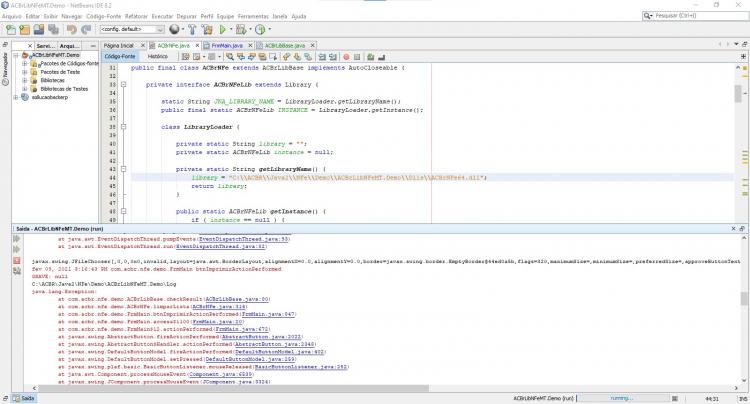
Task: Click the globe browser icon in toolbar
Action: pos(174,30)
